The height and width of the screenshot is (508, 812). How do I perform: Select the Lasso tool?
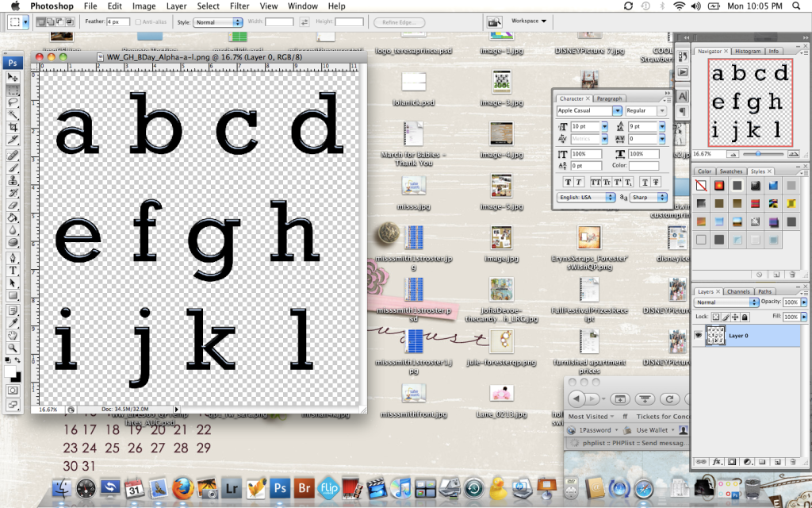[x=13, y=102]
